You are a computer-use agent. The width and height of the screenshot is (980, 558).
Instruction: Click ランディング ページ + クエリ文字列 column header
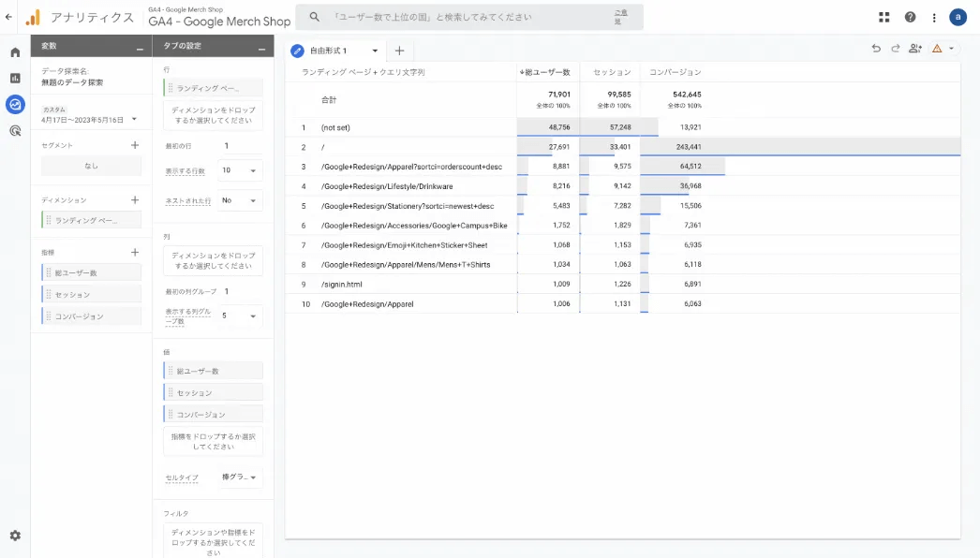364,72
